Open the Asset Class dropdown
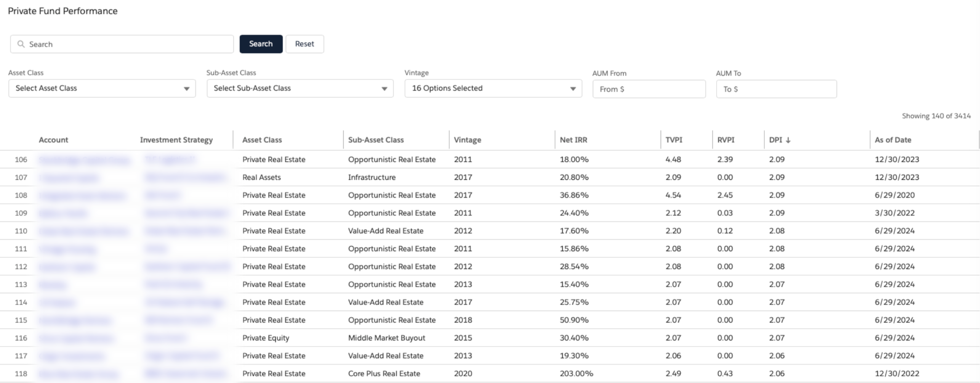The image size is (980, 383). click(102, 89)
